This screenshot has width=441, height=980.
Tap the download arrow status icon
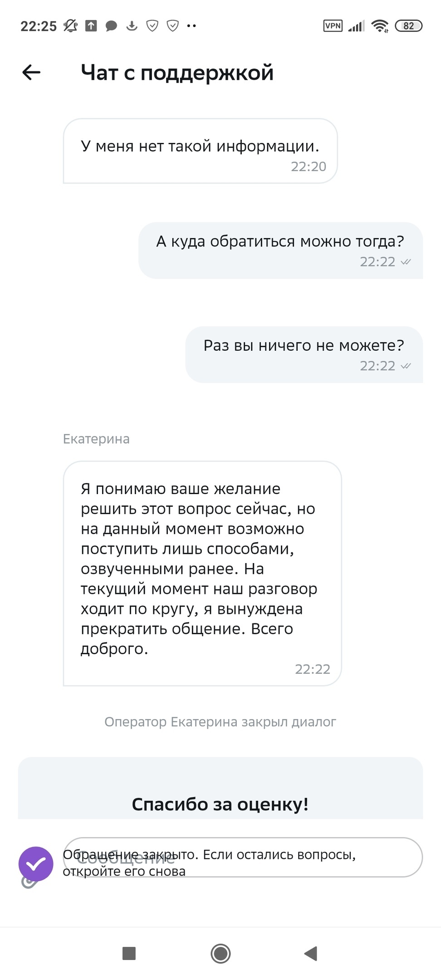pos(132,26)
